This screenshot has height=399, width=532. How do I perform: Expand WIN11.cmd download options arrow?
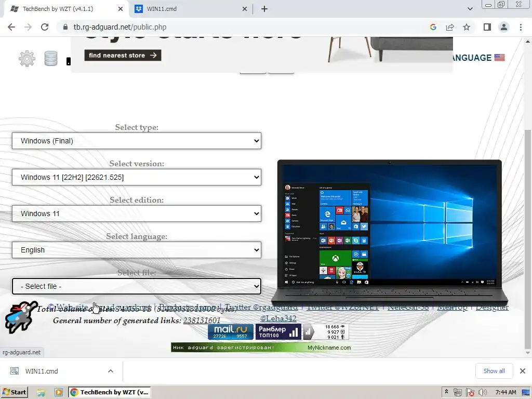[x=111, y=371]
